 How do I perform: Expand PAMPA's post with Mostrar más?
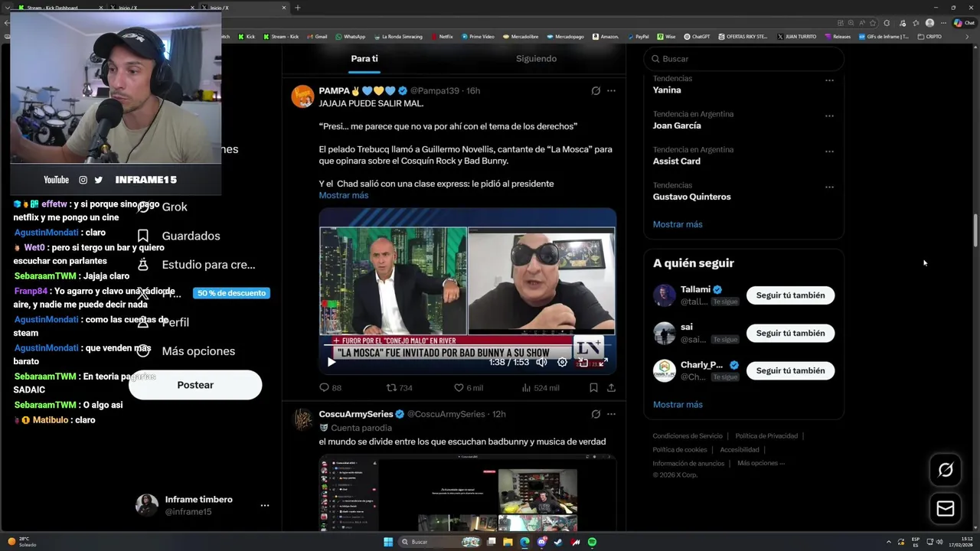click(x=344, y=195)
